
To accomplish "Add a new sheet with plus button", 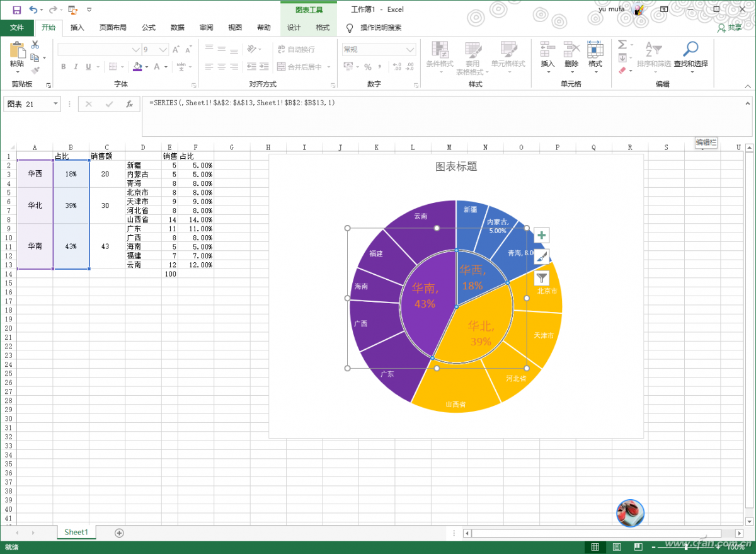I will [x=119, y=533].
